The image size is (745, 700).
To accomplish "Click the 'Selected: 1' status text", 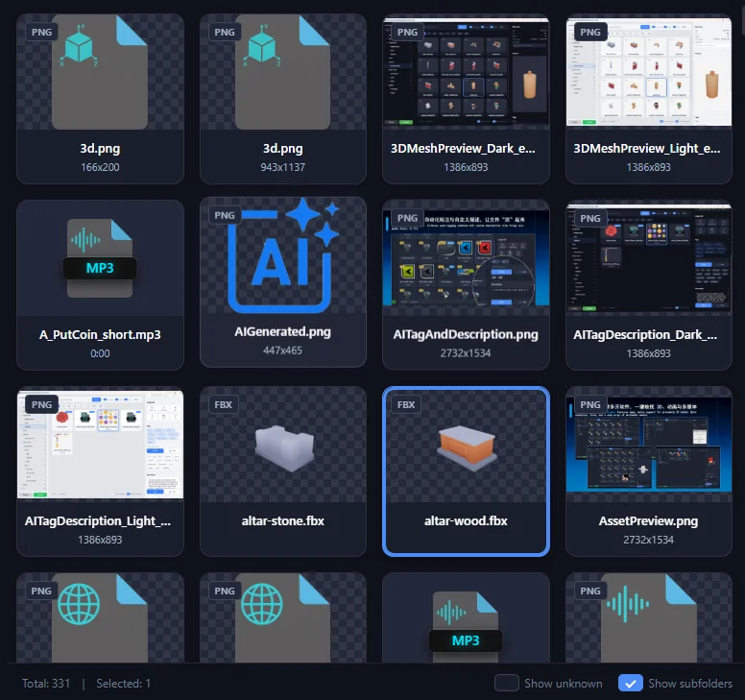I will point(124,684).
